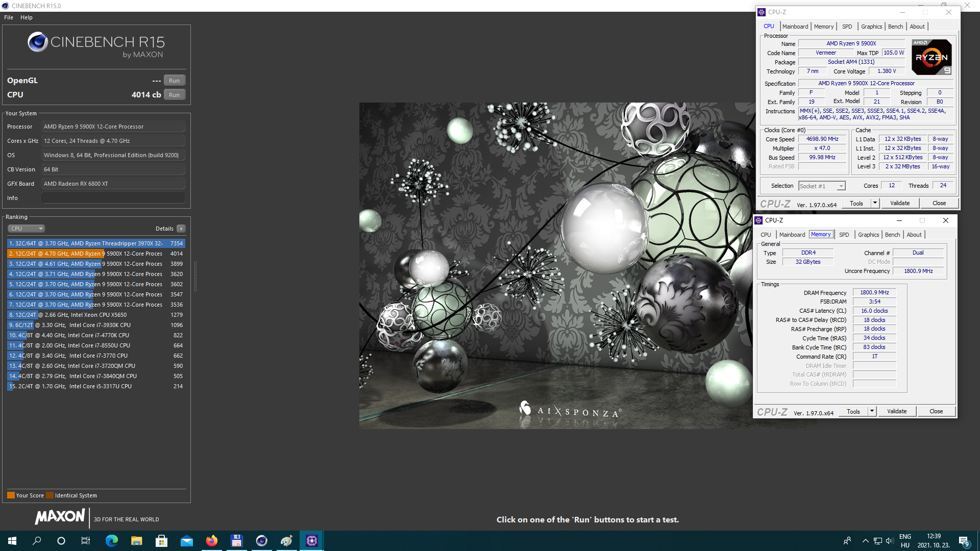This screenshot has height=551, width=980.
Task: Expand ranking Details arrow
Action: (x=181, y=229)
